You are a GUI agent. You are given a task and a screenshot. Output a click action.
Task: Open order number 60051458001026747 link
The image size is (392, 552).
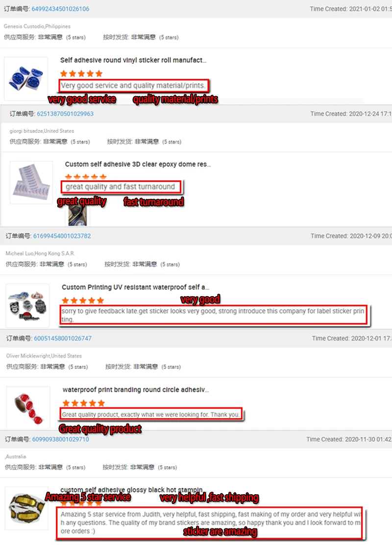[x=63, y=338]
